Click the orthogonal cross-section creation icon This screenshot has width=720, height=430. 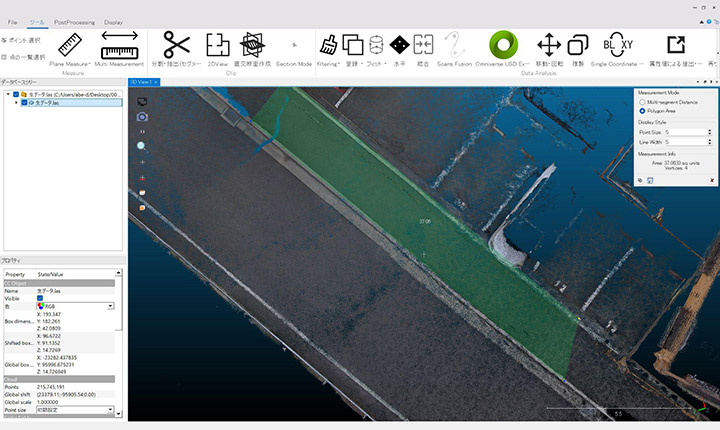(252, 45)
